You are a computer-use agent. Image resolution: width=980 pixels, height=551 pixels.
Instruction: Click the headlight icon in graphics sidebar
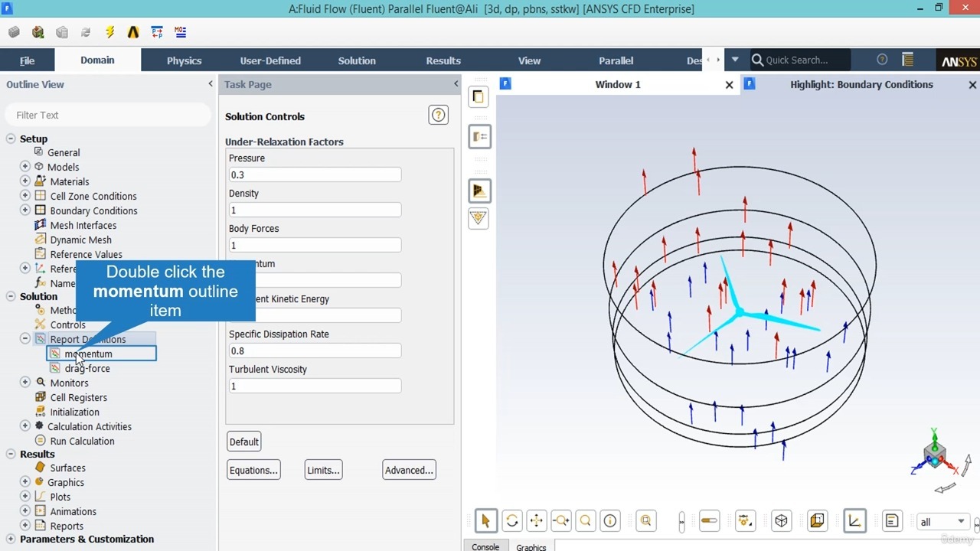479,191
